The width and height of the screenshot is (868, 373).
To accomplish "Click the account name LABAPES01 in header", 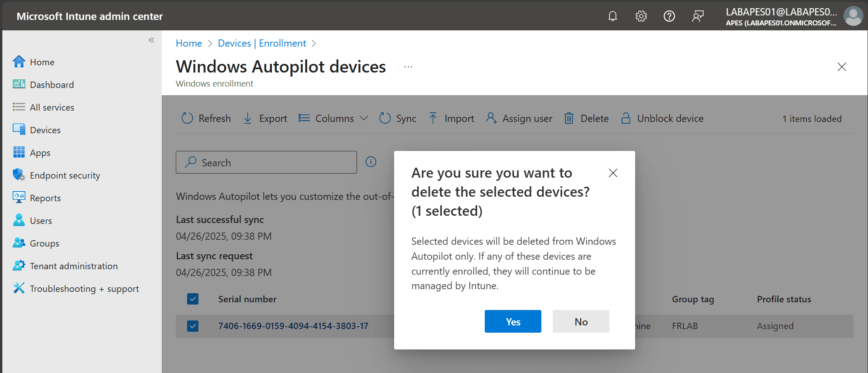I will tap(781, 12).
